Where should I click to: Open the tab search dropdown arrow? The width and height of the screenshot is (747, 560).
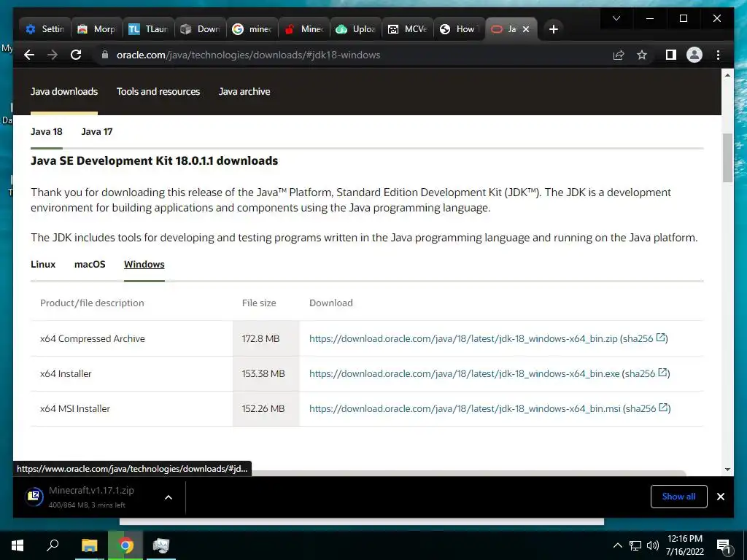(616, 18)
